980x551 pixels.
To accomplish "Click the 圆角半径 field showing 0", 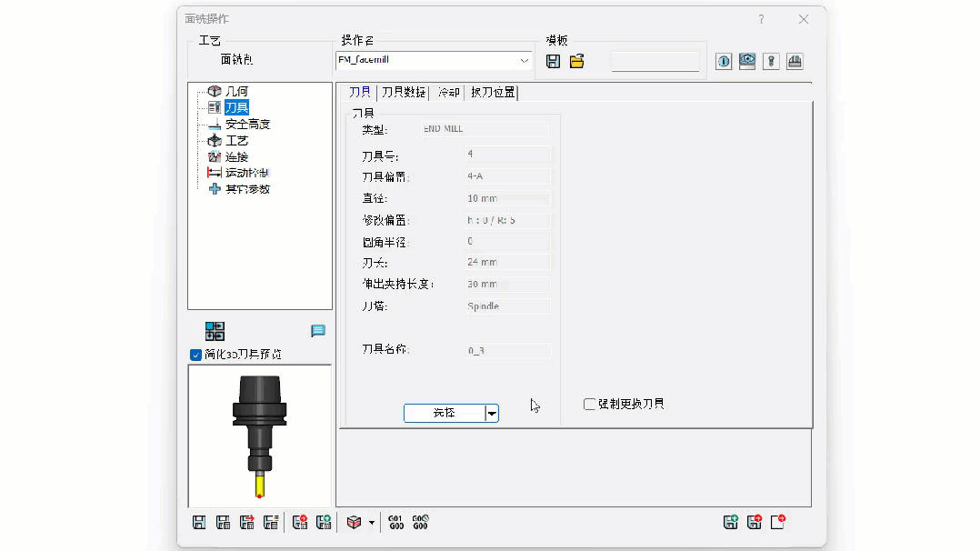I will [508, 242].
